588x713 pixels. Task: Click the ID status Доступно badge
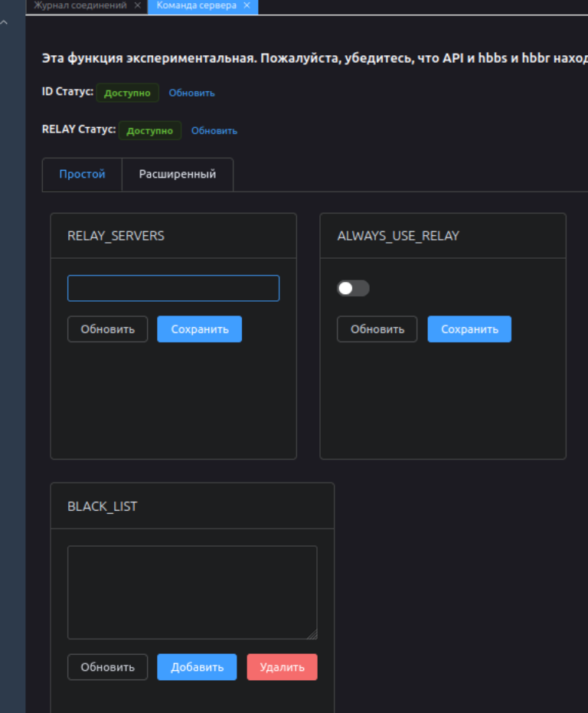click(127, 93)
